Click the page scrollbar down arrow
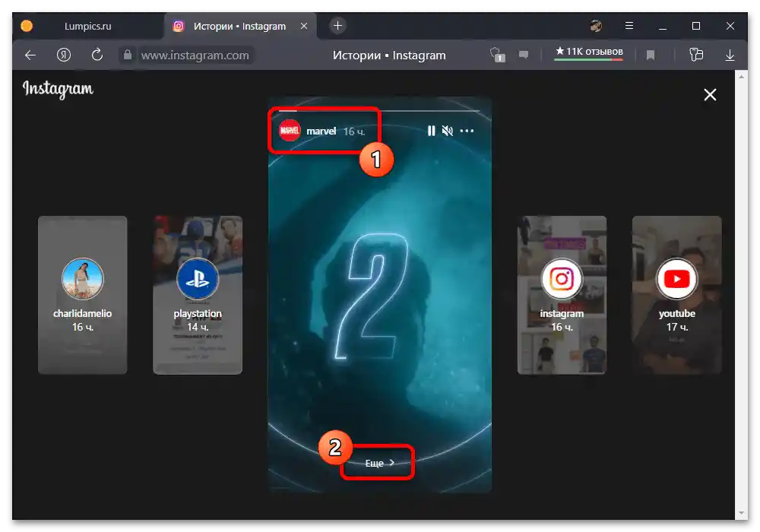Image resolution: width=760 pixels, height=532 pixels. (740, 513)
